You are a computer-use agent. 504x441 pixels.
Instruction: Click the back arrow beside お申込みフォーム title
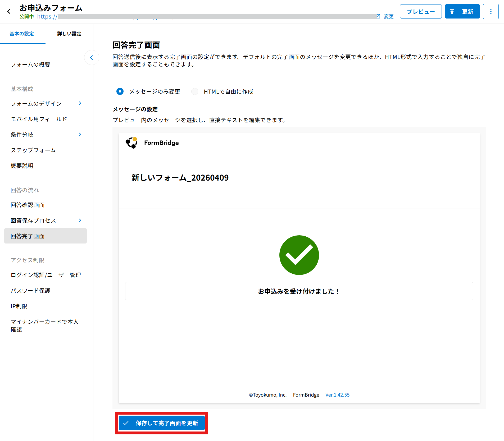tap(9, 11)
